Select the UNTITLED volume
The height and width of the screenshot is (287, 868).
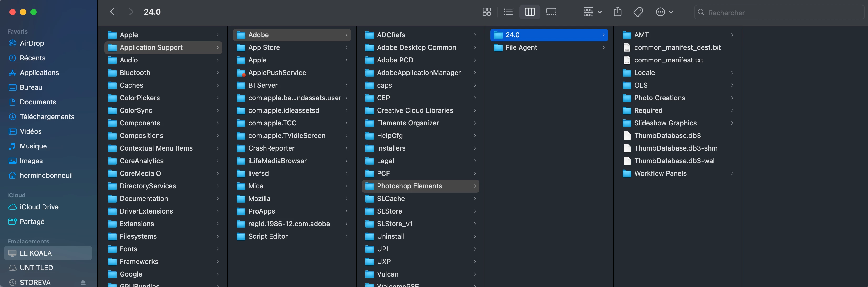(x=36, y=268)
